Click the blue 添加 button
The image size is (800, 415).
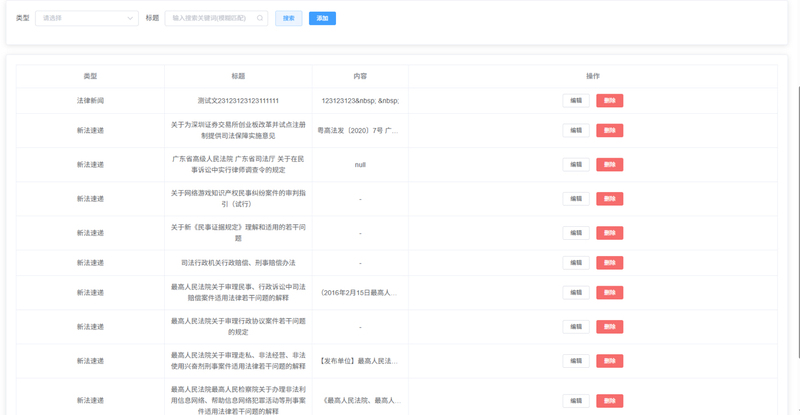tap(322, 18)
